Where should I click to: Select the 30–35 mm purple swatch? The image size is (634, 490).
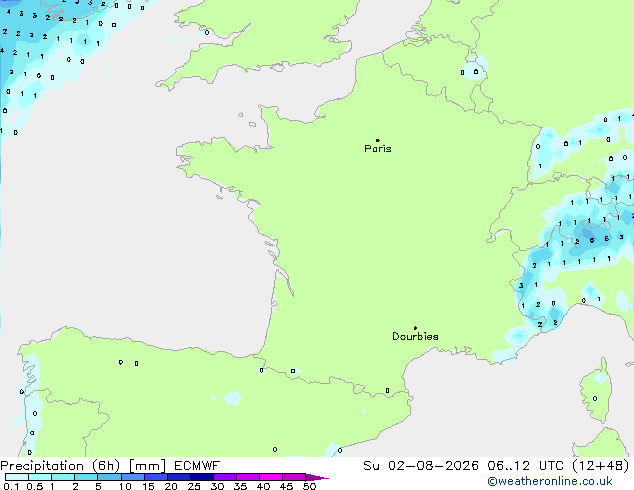point(224,477)
